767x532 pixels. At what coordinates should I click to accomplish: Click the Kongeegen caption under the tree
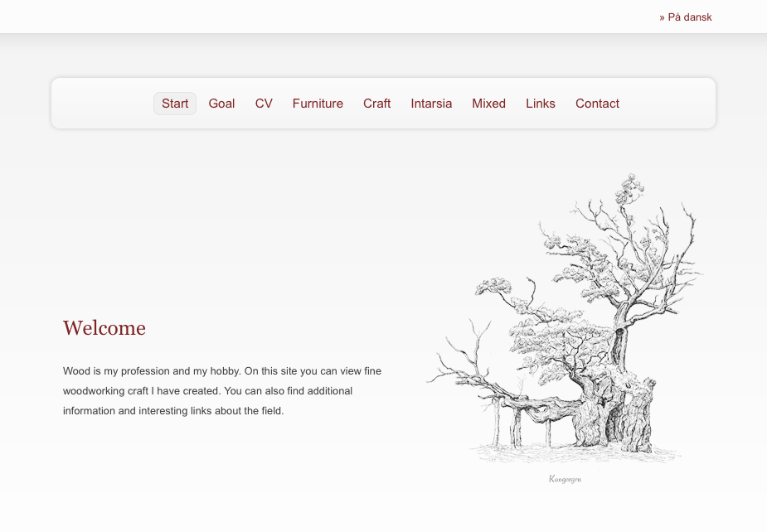(x=565, y=479)
